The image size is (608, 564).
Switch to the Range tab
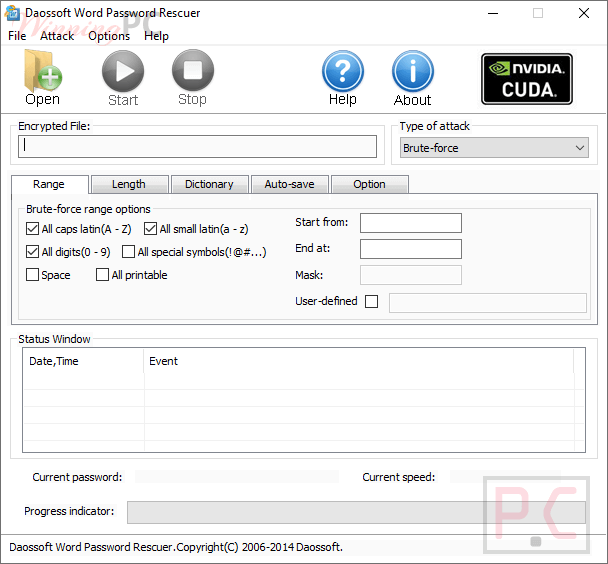click(49, 184)
